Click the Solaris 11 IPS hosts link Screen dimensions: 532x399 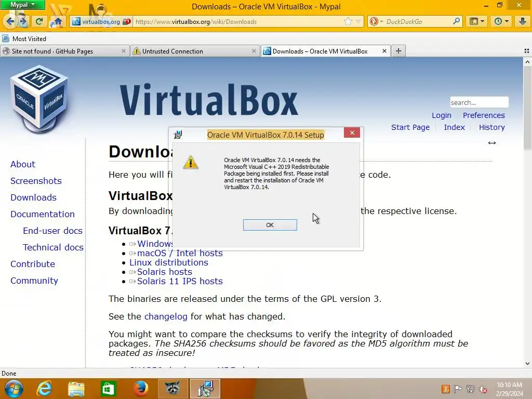click(180, 281)
